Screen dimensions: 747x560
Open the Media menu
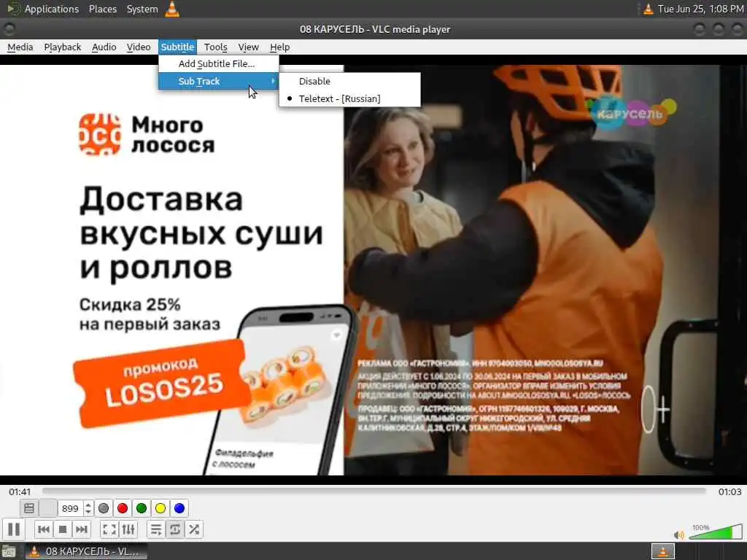(x=20, y=47)
